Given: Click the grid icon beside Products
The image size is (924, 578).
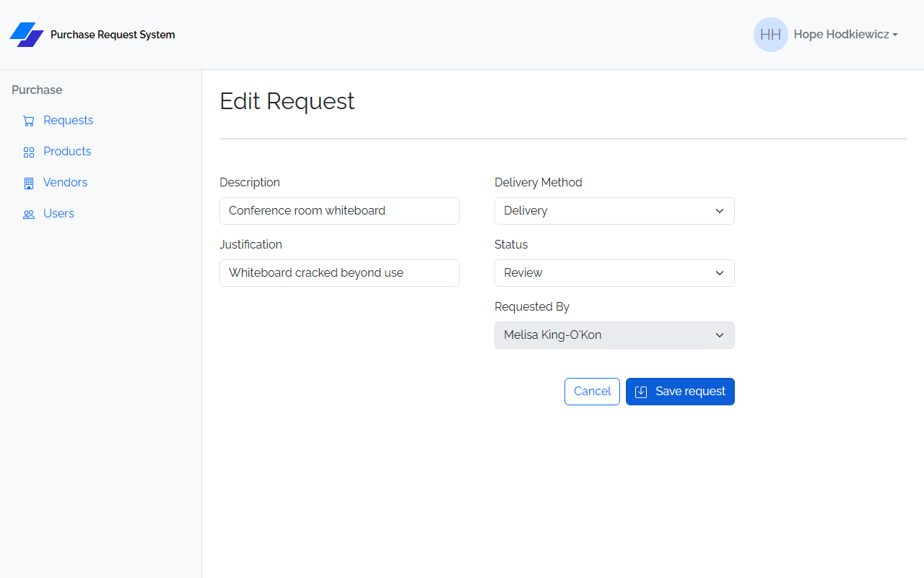Looking at the screenshot, I should pos(29,152).
